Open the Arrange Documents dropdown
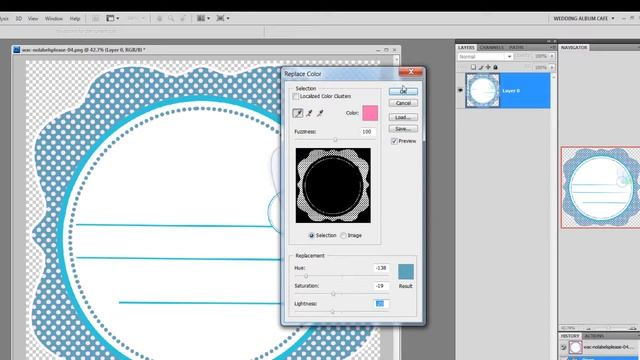Image resolution: width=640 pixels, height=360 pixels. coord(203,18)
